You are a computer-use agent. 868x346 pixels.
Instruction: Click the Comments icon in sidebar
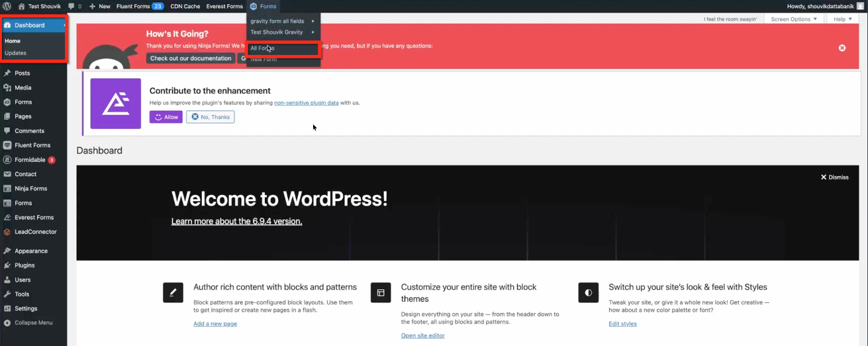coord(7,131)
